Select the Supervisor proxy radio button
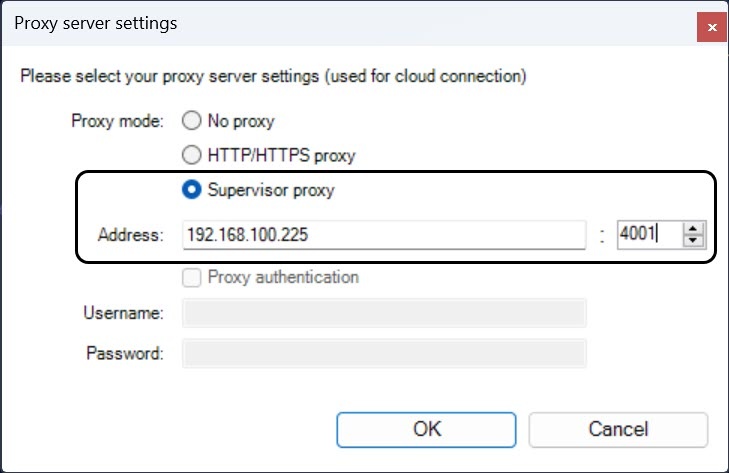 (190, 191)
